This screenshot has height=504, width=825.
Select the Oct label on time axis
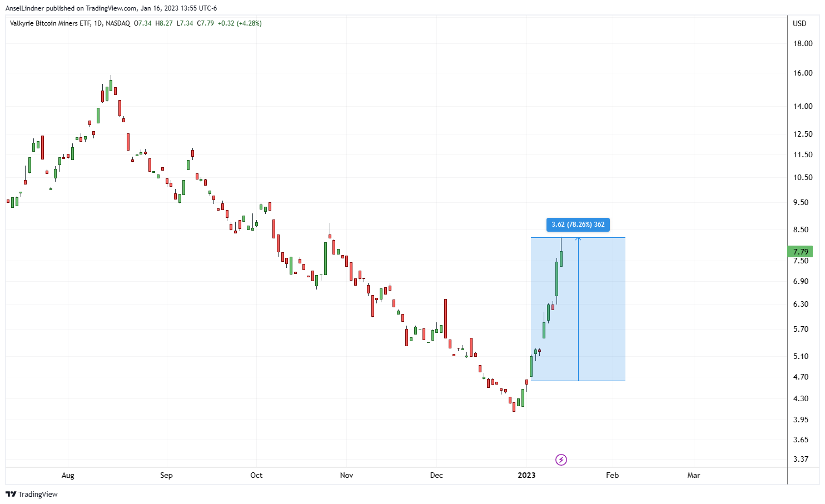256,475
